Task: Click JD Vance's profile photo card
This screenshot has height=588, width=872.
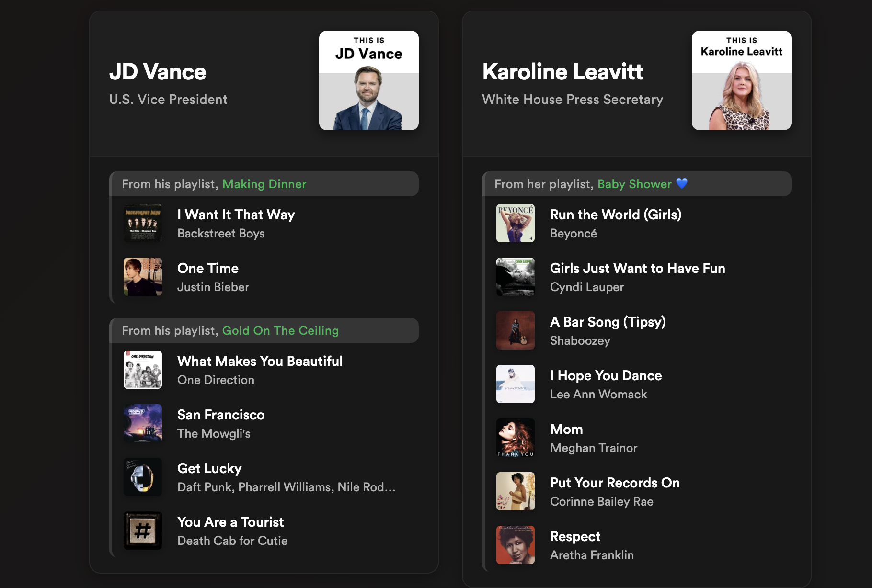Action: coord(368,80)
